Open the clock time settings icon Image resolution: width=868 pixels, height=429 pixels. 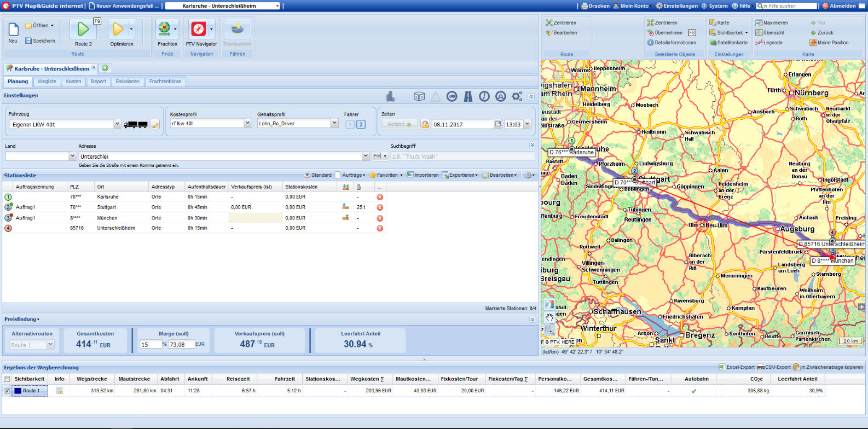coord(484,96)
